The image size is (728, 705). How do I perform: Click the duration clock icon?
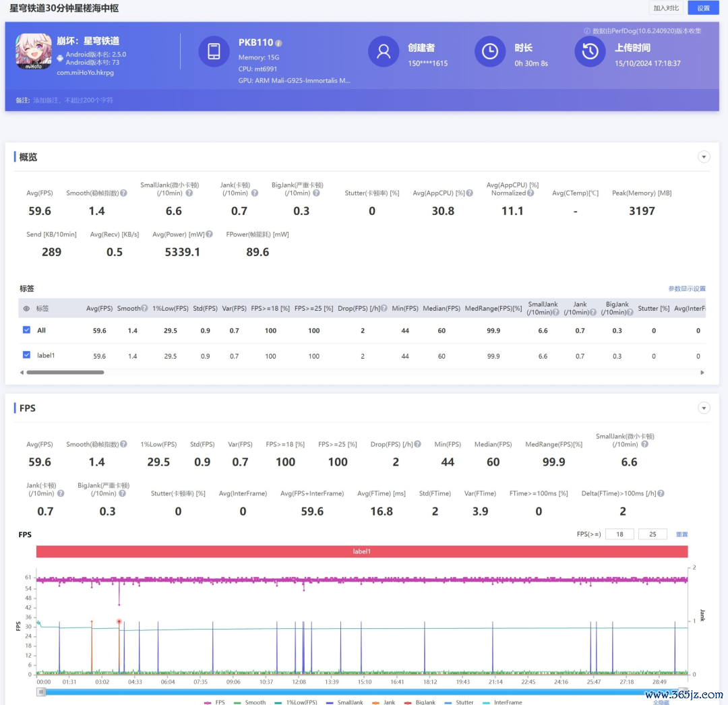coord(490,51)
